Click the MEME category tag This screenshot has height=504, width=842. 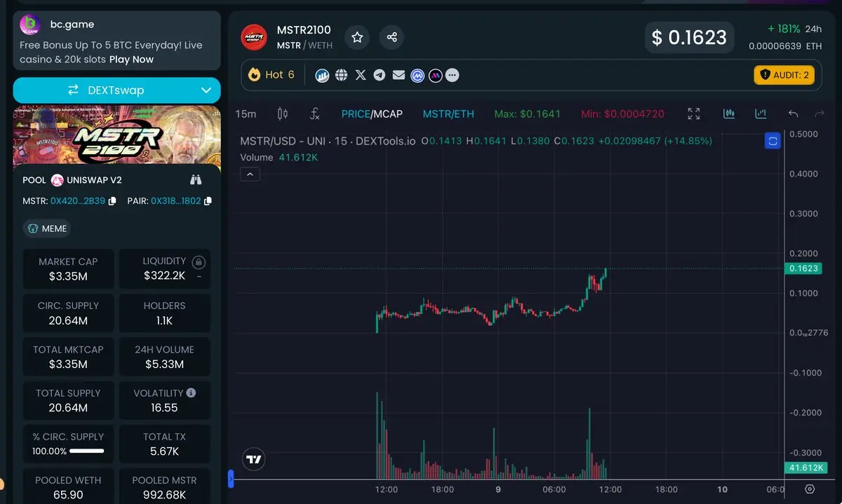tap(47, 229)
